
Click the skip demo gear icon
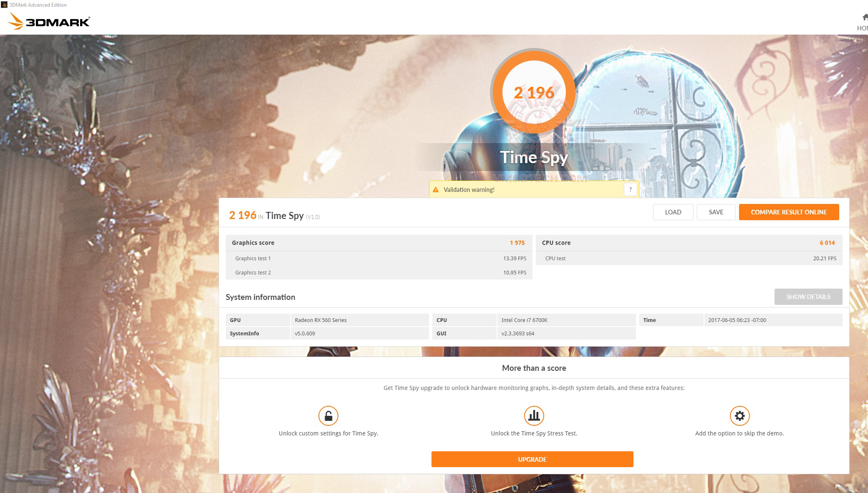click(739, 416)
